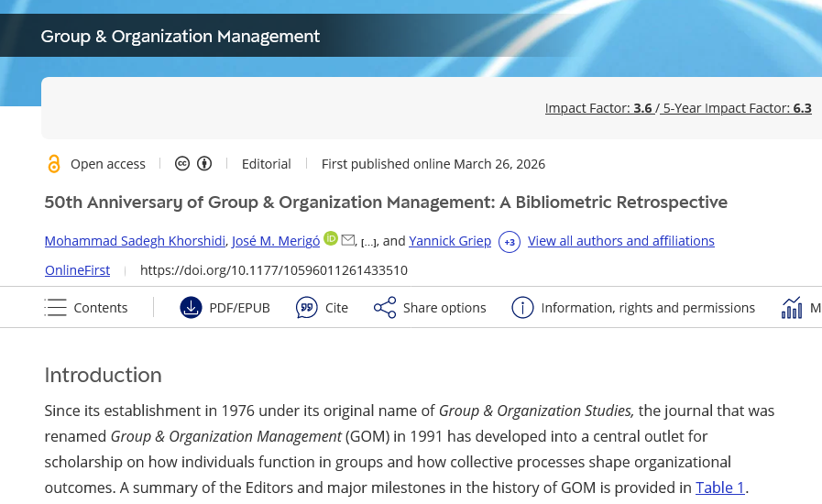Screen dimensions: 822x504
Task: Click the Editorial article type label
Action: tap(267, 164)
